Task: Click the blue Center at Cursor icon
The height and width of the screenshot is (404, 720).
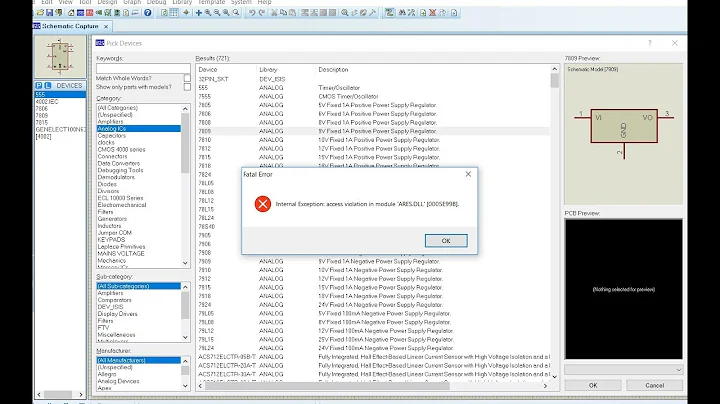Action: [x=198, y=13]
